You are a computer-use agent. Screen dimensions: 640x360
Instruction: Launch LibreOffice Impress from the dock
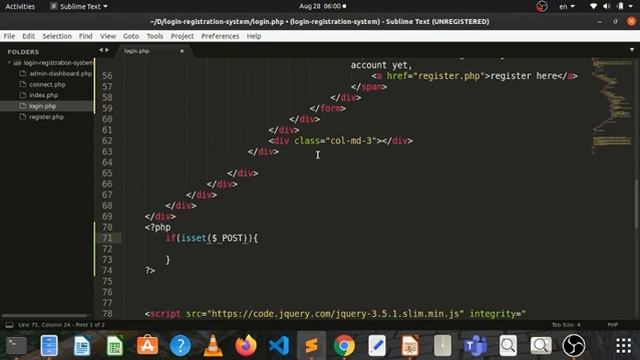pos(410,345)
